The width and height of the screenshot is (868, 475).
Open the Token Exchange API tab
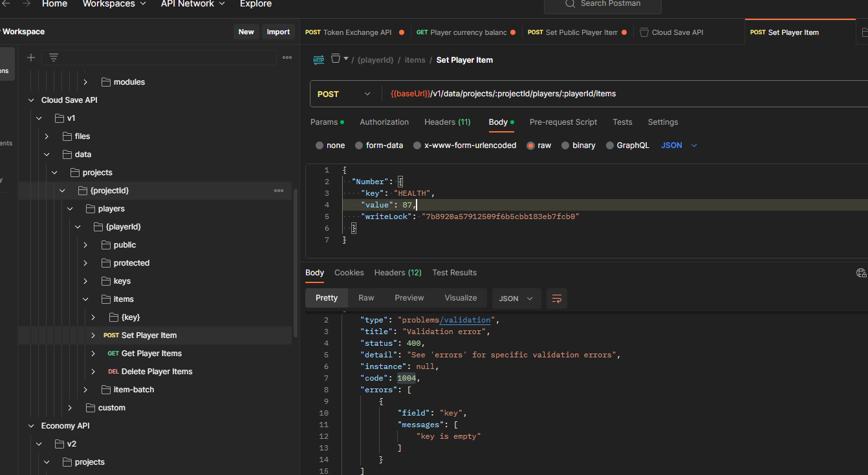pos(354,32)
